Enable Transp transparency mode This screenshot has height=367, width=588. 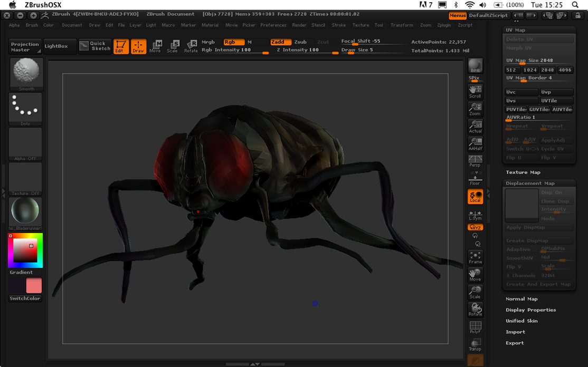tap(475, 344)
